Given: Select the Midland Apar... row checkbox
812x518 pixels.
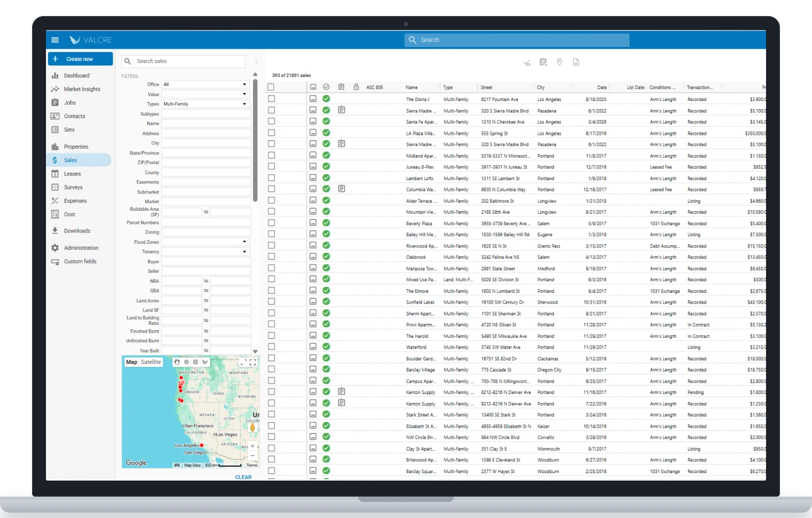Looking at the screenshot, I should click(x=271, y=155).
